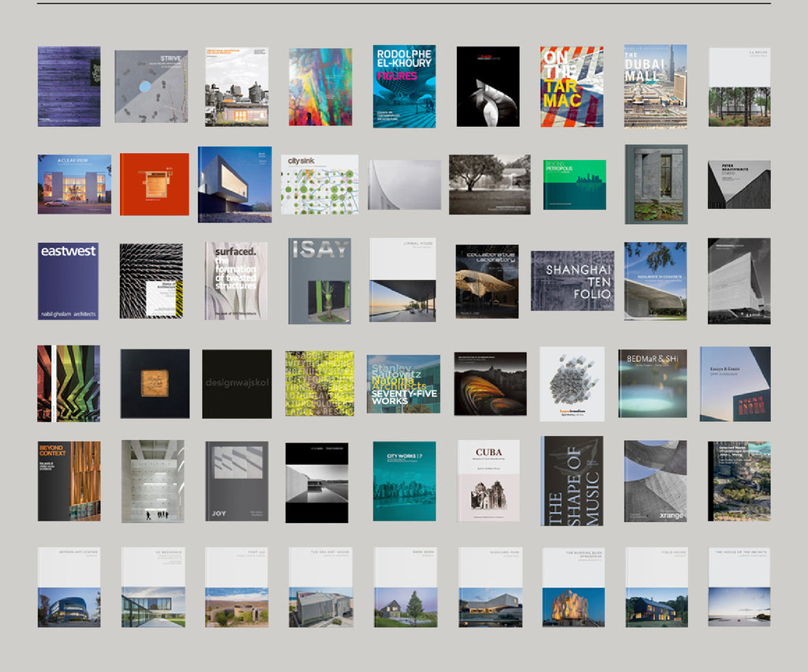
Task: Open 'Stanley Saitowitz Natoma Architects Seventy-Five Works'
Action: [x=404, y=383]
